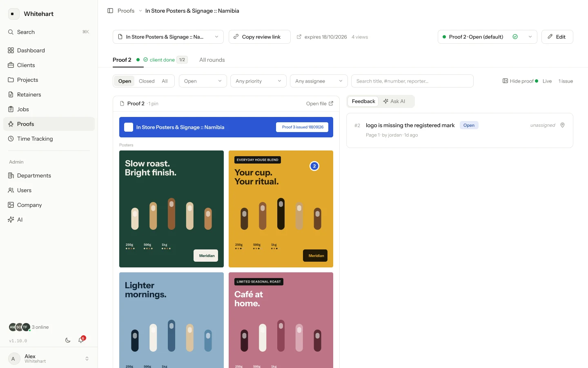
Task: Click the 1/2 round counter badge
Action: coord(182,60)
